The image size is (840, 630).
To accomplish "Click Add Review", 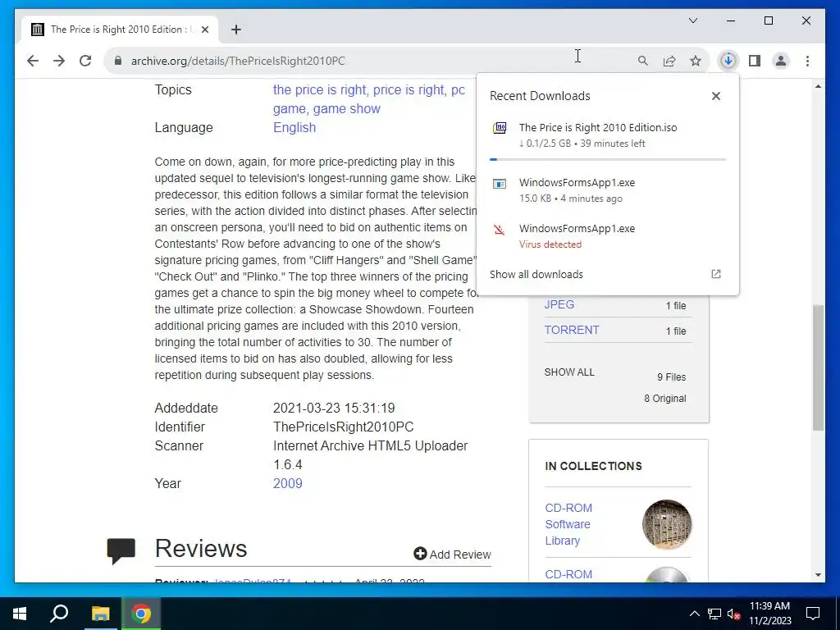I will click(452, 555).
